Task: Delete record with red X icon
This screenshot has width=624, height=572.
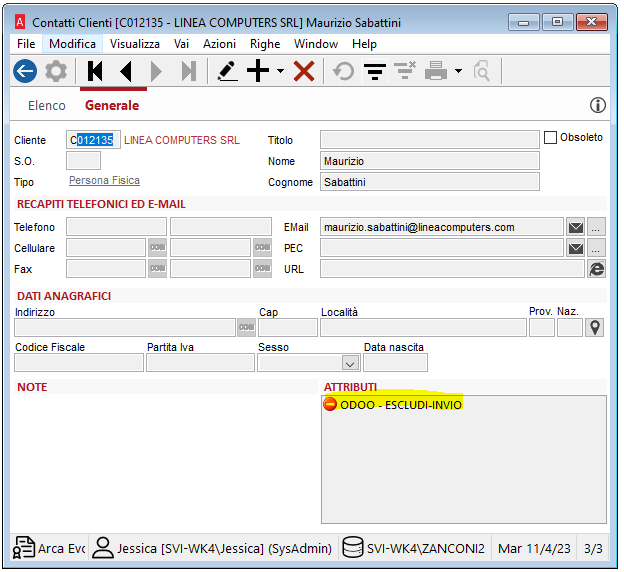Action: pos(304,71)
